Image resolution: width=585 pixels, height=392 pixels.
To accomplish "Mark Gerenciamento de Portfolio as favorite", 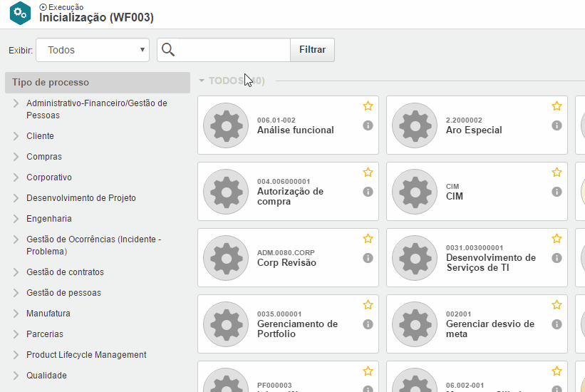I will pyautogui.click(x=368, y=305).
